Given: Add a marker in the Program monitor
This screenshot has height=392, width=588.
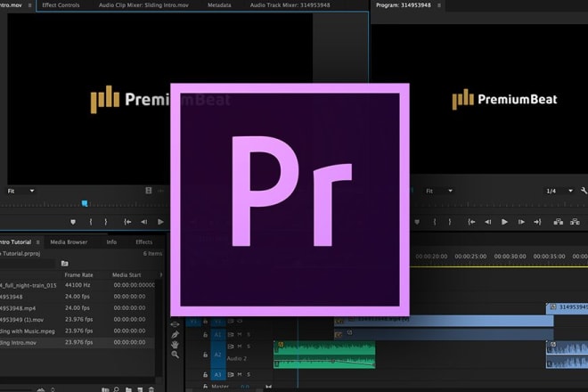Looking at the screenshot, I should click(417, 222).
